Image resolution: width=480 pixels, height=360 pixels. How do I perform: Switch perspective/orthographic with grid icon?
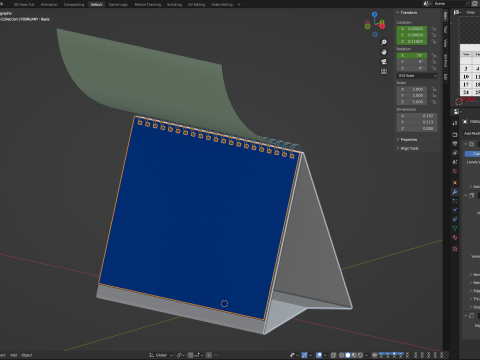coord(384,71)
